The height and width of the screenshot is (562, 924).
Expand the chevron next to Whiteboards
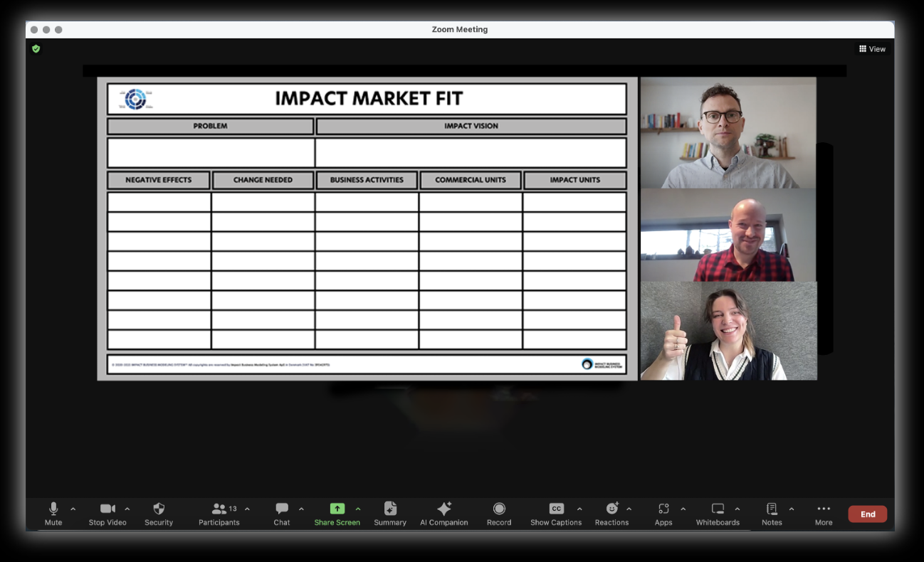(x=737, y=509)
